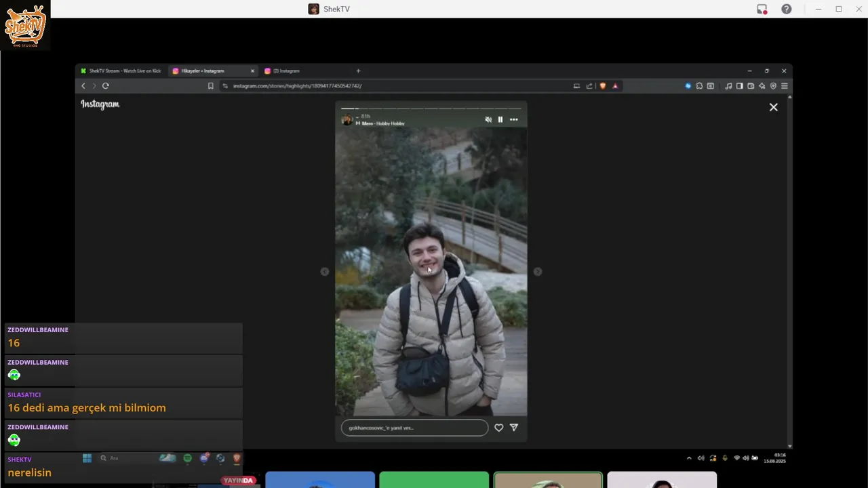The image size is (868, 488).
Task: Go to the next story with right arrow
Action: [x=538, y=272]
